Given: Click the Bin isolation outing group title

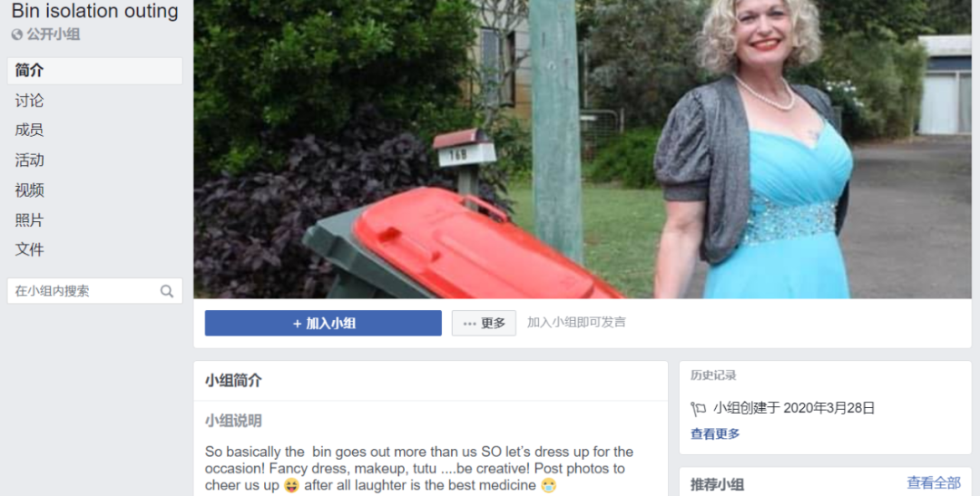Looking at the screenshot, I should pyautogui.click(x=95, y=11).
